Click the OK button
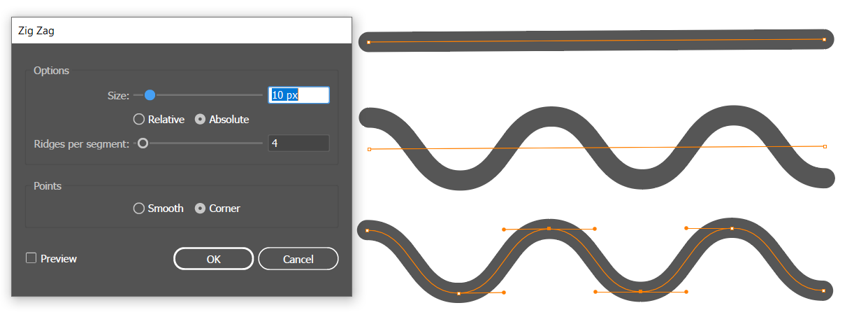Image resolution: width=868 pixels, height=331 pixels. click(x=213, y=259)
